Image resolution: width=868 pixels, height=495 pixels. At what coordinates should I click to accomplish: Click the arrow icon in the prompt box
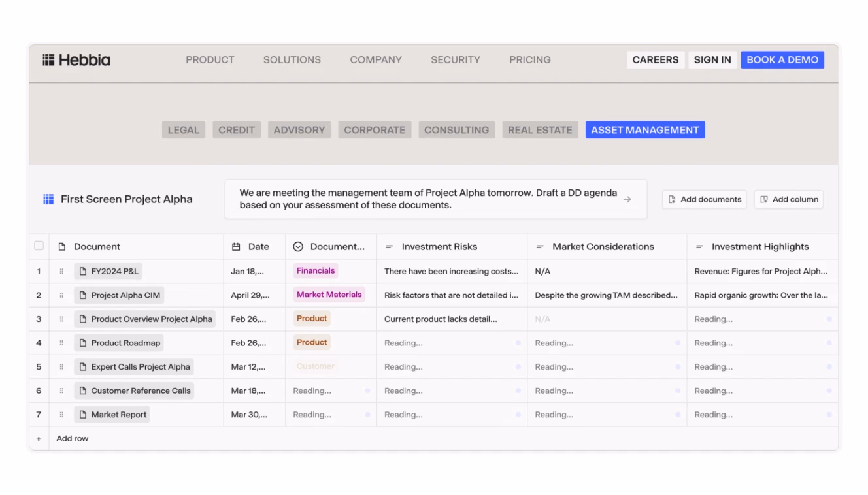627,199
